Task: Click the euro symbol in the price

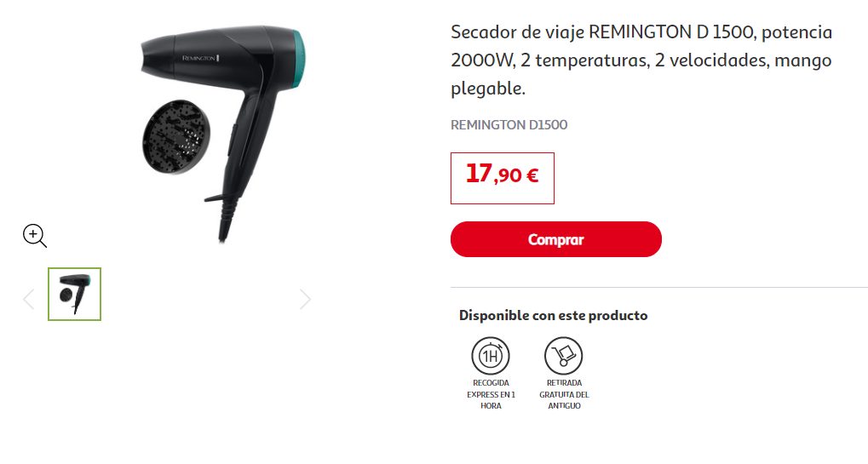Action: [532, 176]
